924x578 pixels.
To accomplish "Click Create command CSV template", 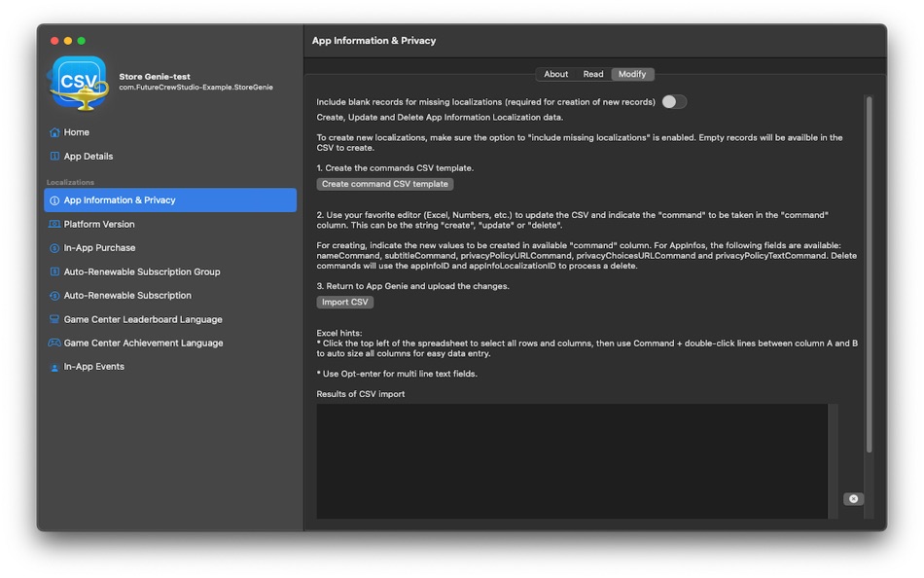I will (x=384, y=183).
